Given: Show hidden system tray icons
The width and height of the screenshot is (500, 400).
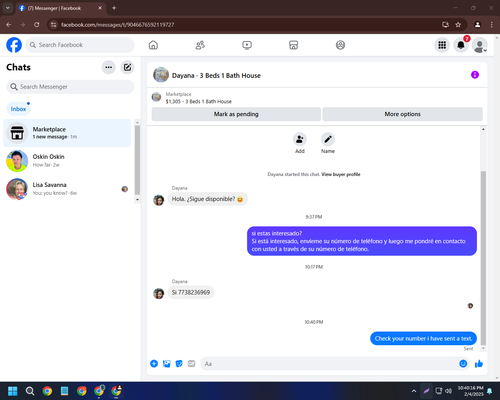Looking at the screenshot, I should click(x=414, y=391).
